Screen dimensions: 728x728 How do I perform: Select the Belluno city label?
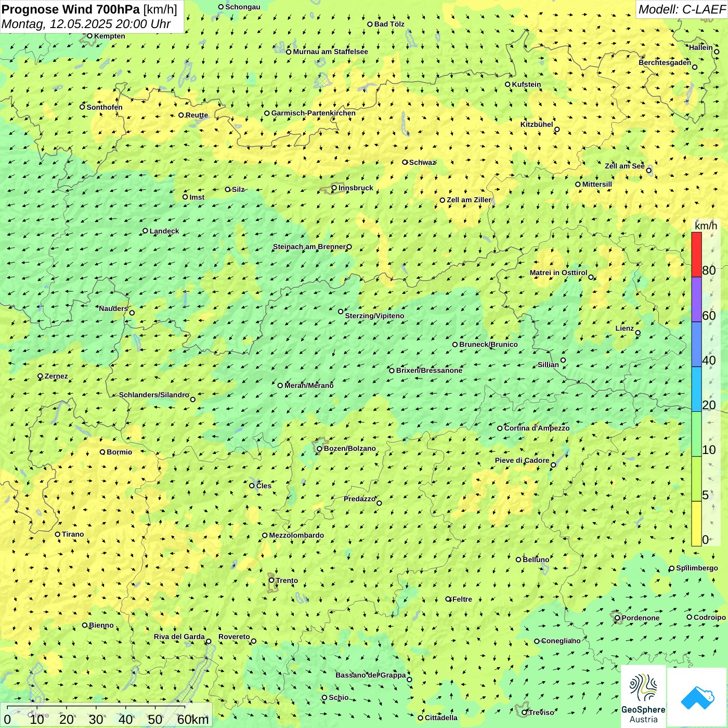coord(536,560)
